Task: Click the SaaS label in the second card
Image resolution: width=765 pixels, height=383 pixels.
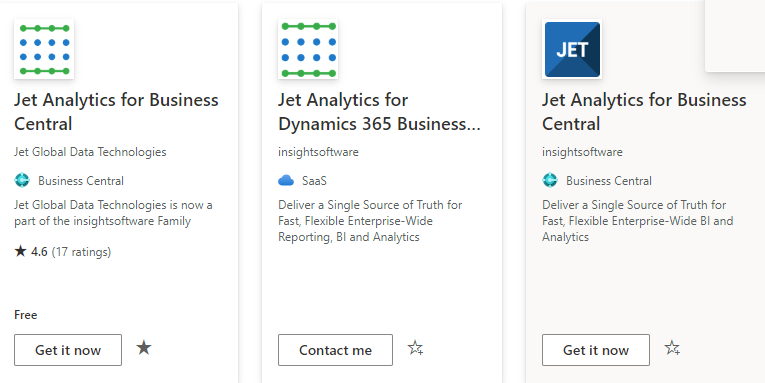Action: point(314,181)
